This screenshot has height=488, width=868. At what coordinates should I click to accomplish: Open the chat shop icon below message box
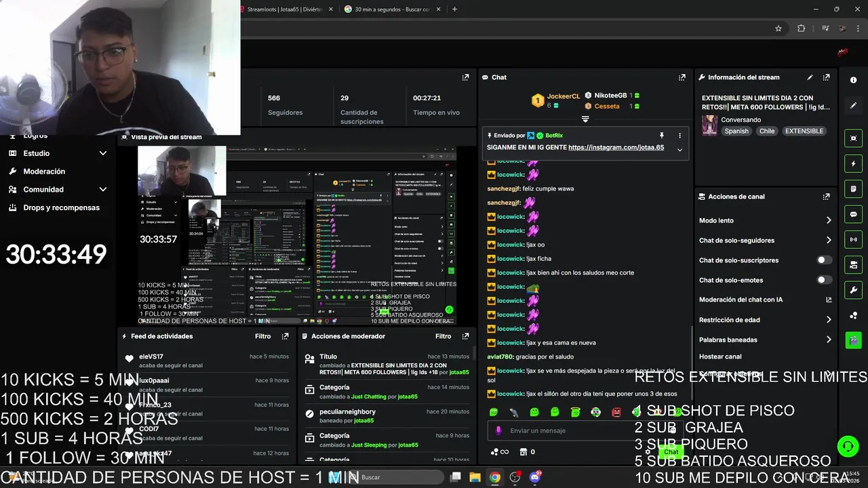pyautogui.click(x=523, y=452)
